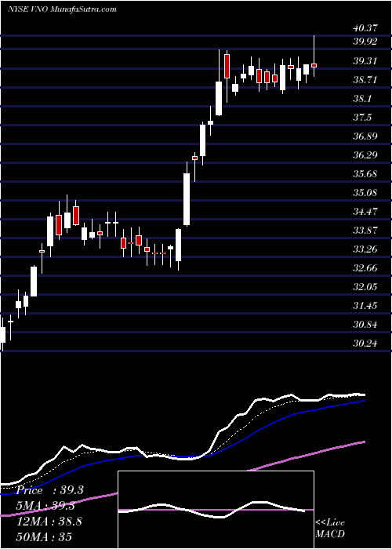Select the 39.92 price axis label
Image resolution: width=392 pixels, height=549 pixels.
(x=366, y=42)
